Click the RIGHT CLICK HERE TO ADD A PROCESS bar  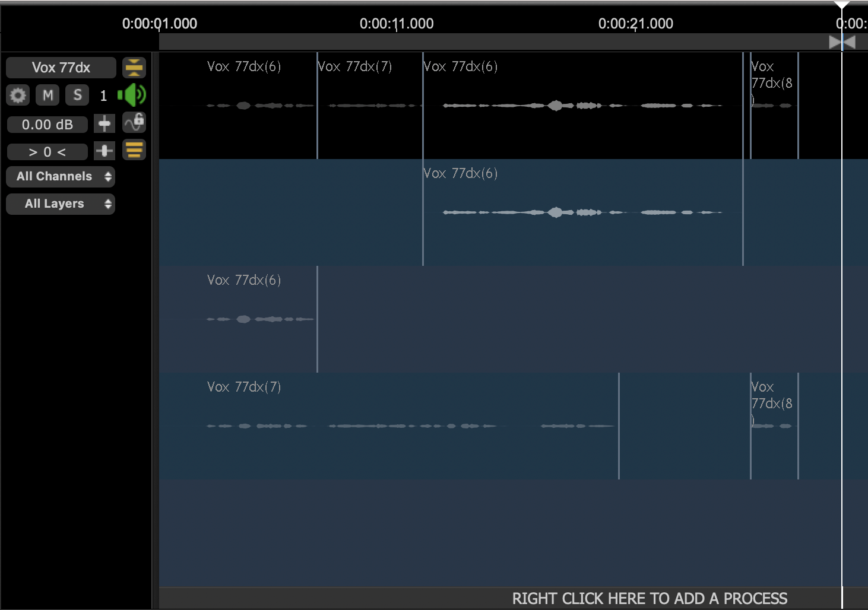(x=650, y=598)
